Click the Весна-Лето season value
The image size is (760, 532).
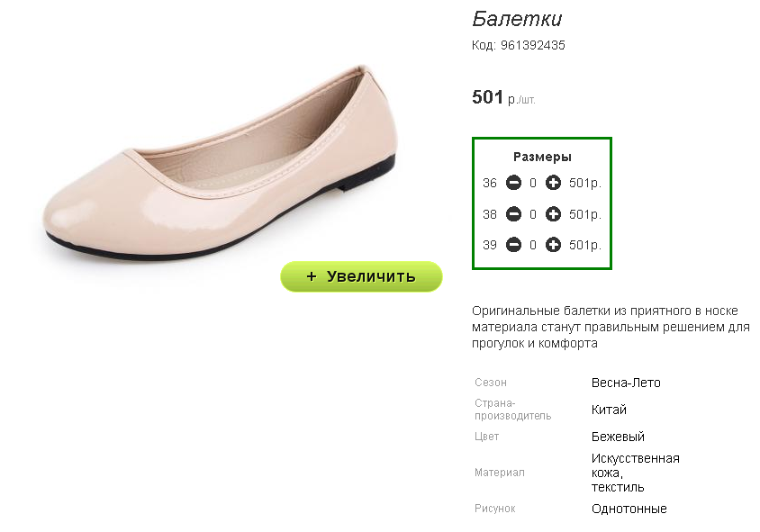click(x=626, y=383)
